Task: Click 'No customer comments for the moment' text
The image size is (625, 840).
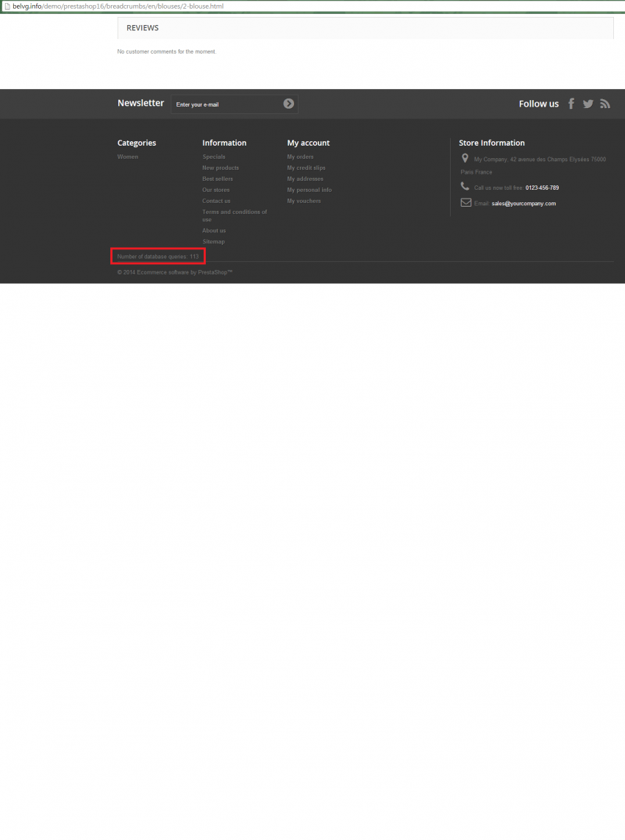Action: coord(167,51)
